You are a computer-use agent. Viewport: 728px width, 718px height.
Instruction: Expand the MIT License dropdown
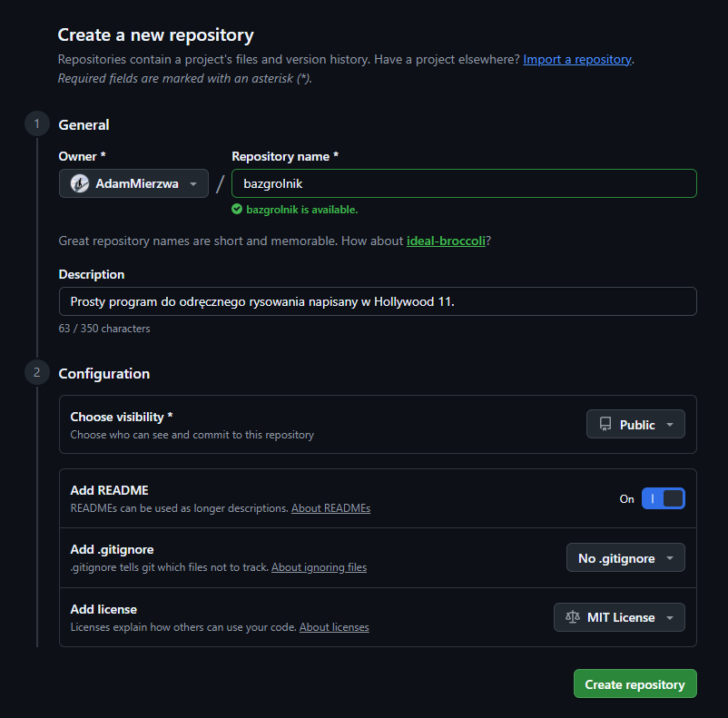pyautogui.click(x=619, y=617)
